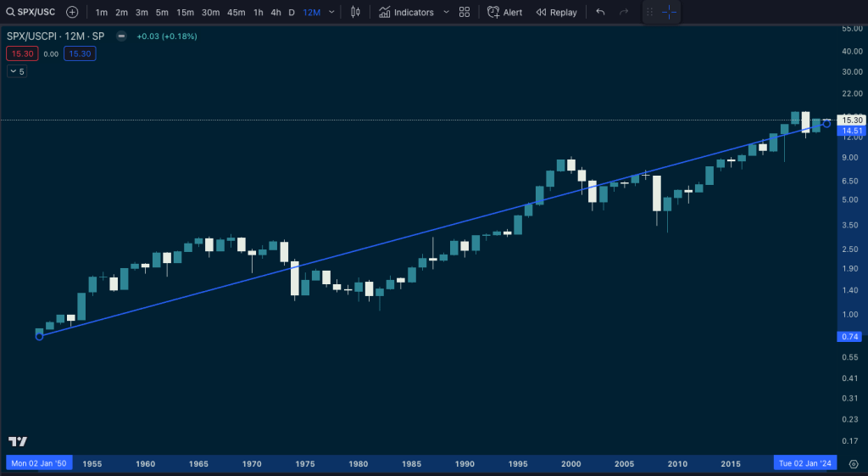Click the add symbol plus icon
Viewport: 868px width, 476px height.
[x=72, y=12]
